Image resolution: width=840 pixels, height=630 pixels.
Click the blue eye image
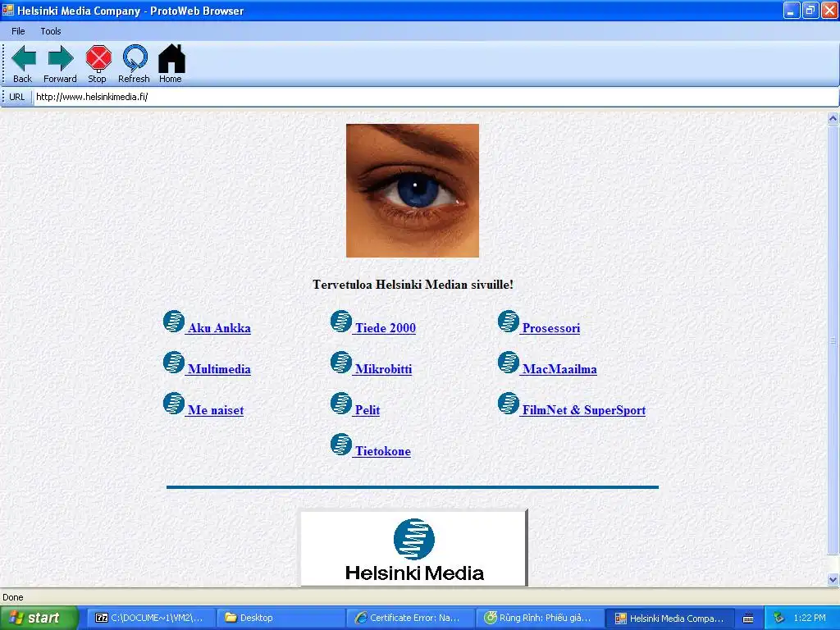click(x=413, y=190)
